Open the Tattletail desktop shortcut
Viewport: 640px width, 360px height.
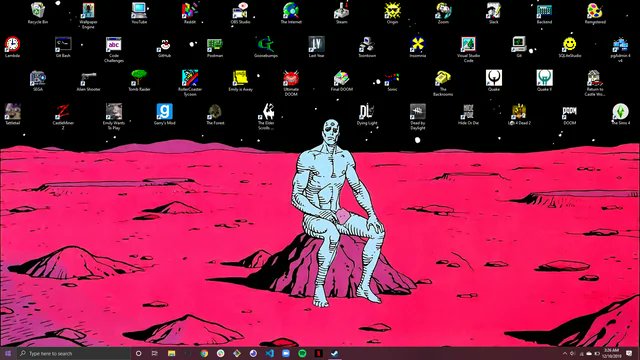(x=12, y=114)
